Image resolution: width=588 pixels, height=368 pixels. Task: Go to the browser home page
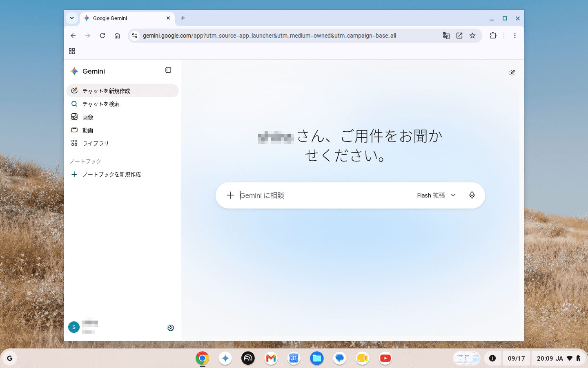[x=117, y=36]
